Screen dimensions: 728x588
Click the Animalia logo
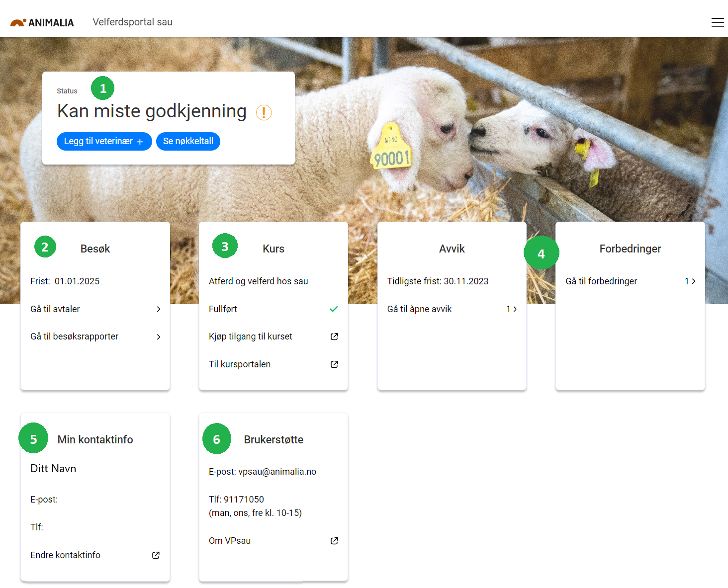pos(42,22)
